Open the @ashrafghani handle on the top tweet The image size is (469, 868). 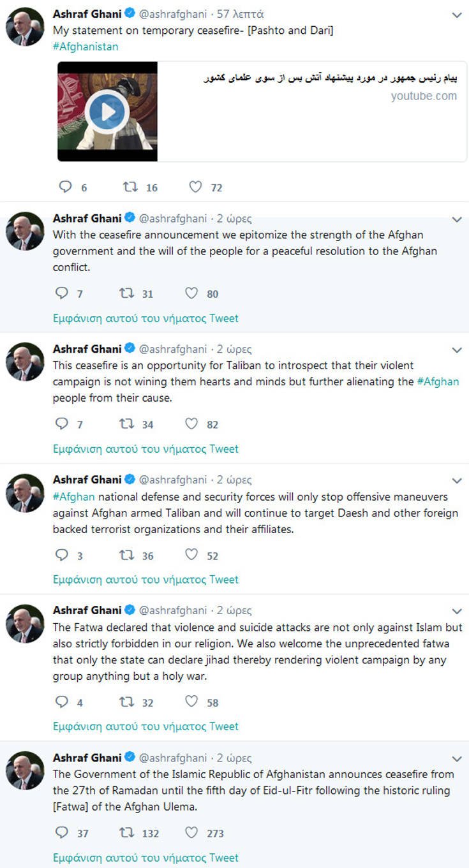click(x=173, y=14)
